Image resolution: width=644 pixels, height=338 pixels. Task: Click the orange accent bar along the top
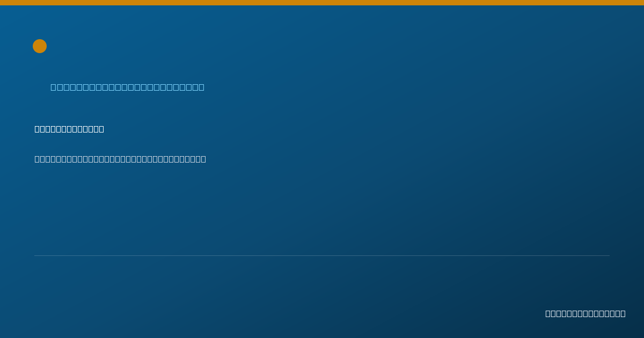tap(322, 3)
